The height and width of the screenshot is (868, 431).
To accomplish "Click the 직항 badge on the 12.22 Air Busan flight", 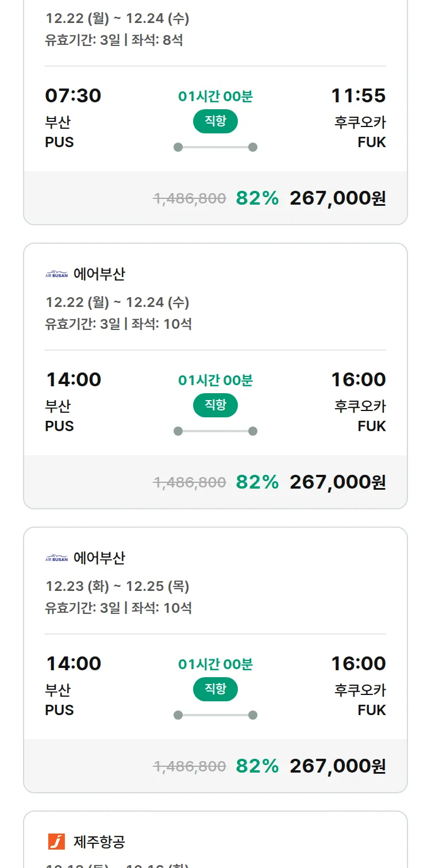I will (215, 405).
